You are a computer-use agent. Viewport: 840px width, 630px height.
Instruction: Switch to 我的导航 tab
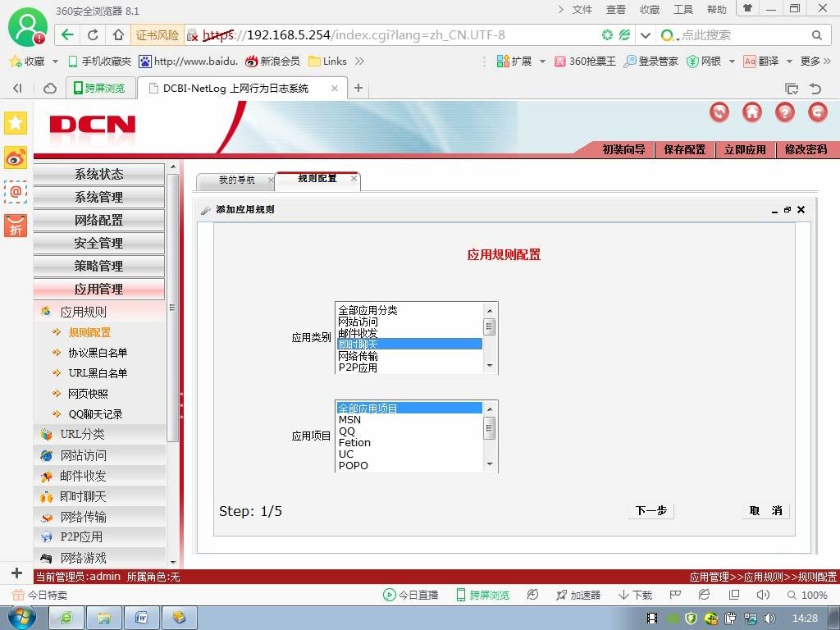(237, 180)
